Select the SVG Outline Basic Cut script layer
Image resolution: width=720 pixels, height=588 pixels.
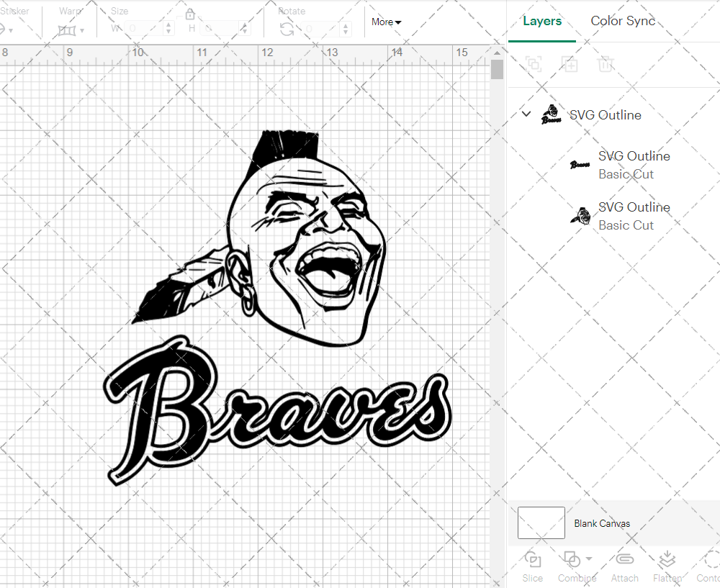634,165
